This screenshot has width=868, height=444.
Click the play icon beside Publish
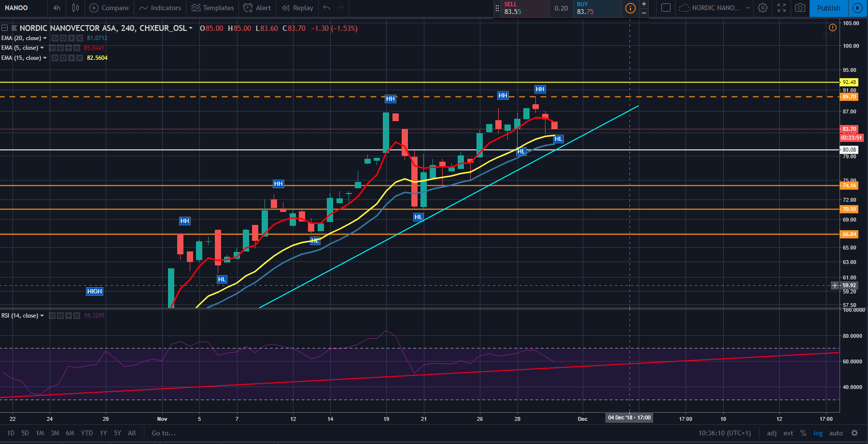pyautogui.click(x=857, y=8)
